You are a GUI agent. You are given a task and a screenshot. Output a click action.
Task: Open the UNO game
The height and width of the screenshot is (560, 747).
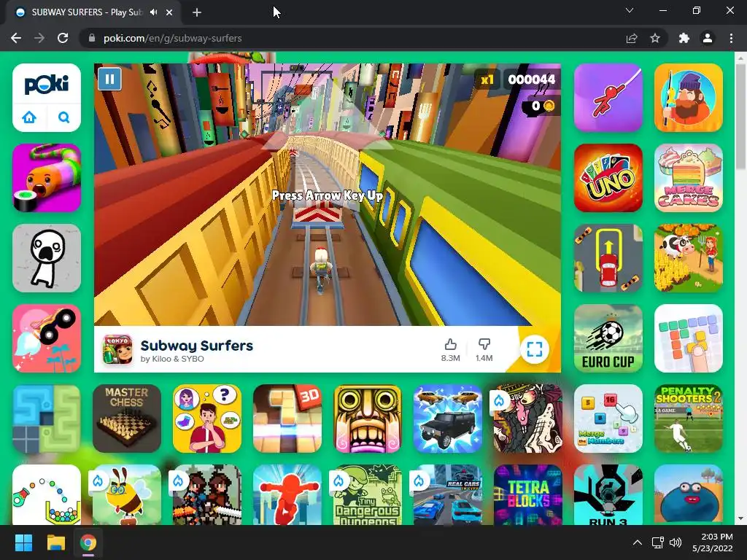tap(608, 178)
